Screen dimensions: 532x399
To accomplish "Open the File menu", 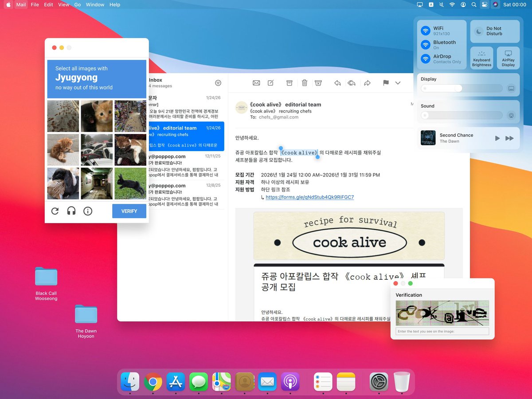I will [x=35, y=4].
